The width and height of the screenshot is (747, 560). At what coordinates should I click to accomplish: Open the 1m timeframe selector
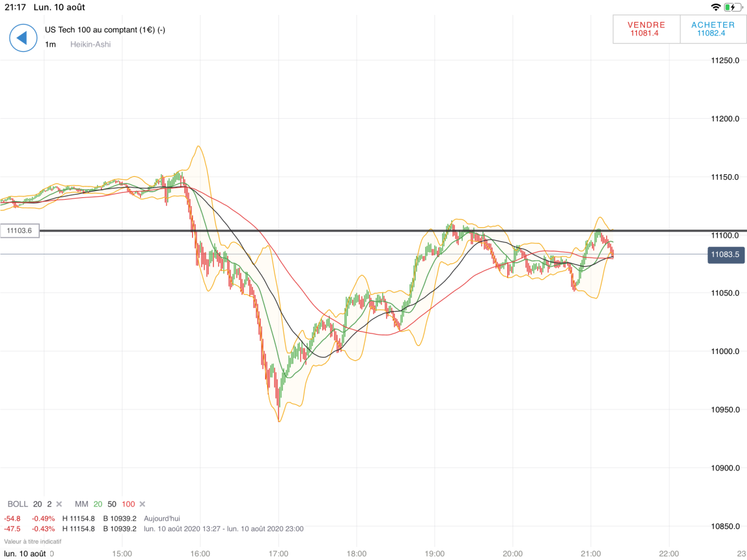pyautogui.click(x=50, y=44)
